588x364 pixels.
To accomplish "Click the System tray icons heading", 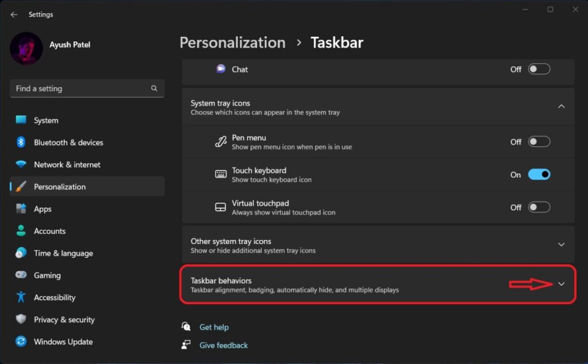I will pyautogui.click(x=220, y=103).
